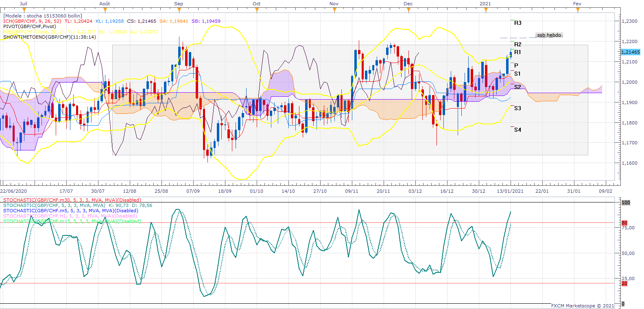Select the Modele stocha 15153060 bollin label
Screen dimensions: 644x309
pos(43,16)
